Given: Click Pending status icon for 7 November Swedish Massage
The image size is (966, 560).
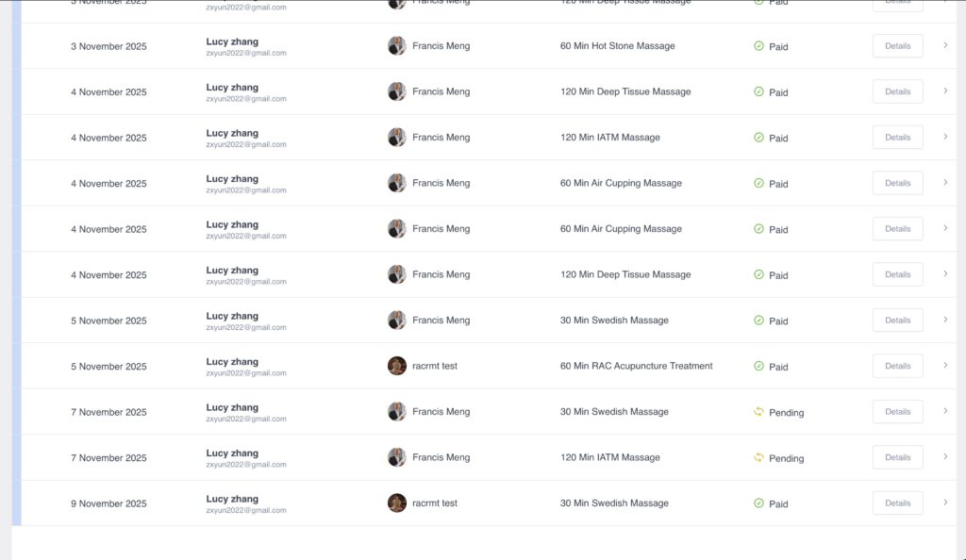Looking at the screenshot, I should (x=758, y=412).
